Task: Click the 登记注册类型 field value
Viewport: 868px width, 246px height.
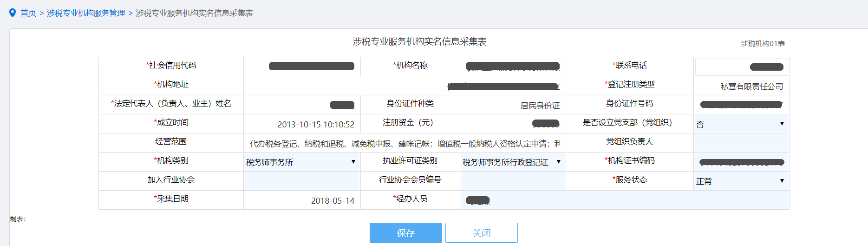Action: [x=741, y=86]
